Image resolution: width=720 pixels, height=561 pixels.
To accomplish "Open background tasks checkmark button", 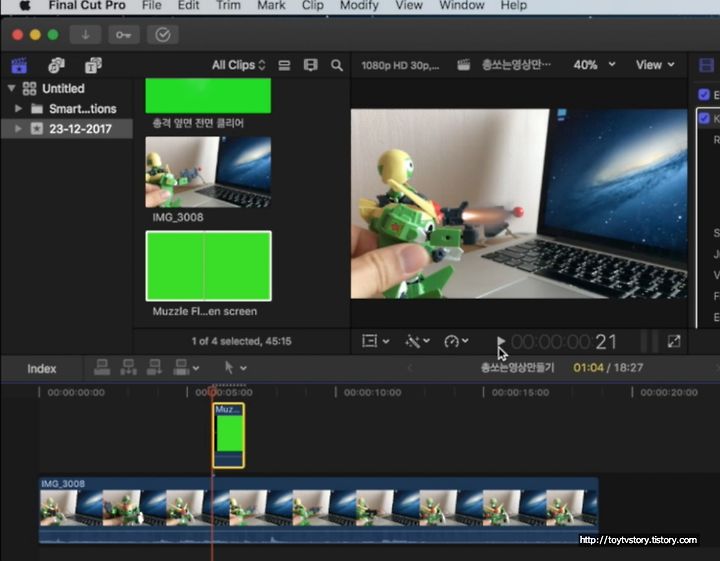I will (163, 35).
